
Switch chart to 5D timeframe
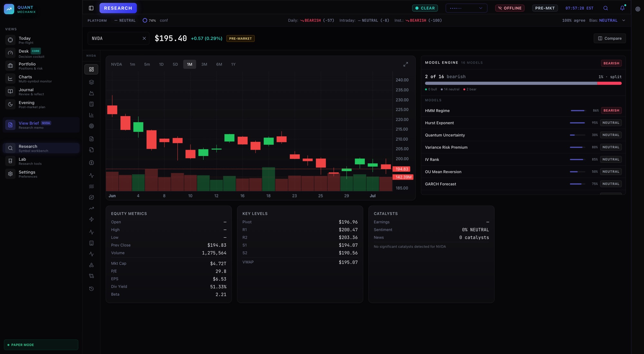[175, 64]
